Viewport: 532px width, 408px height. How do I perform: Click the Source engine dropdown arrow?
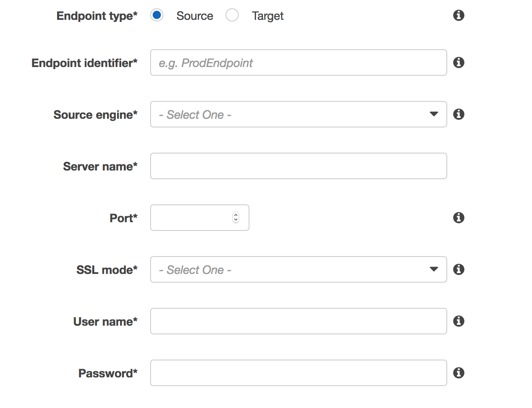click(434, 114)
